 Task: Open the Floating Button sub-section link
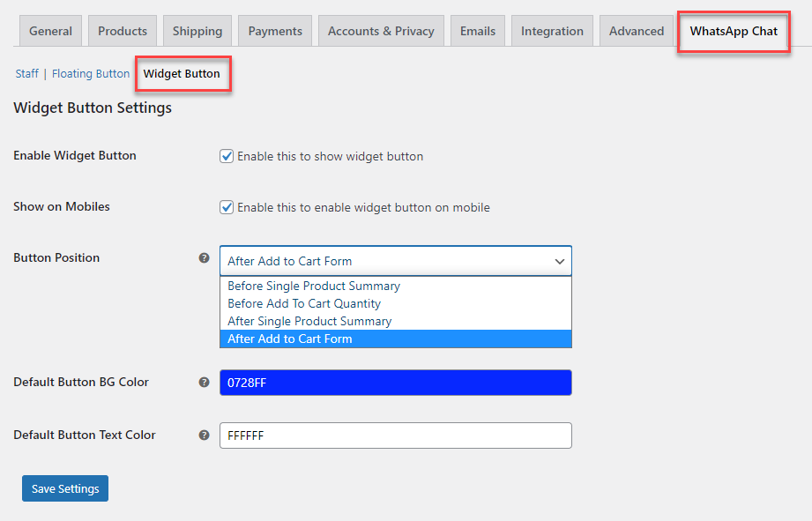(91, 73)
